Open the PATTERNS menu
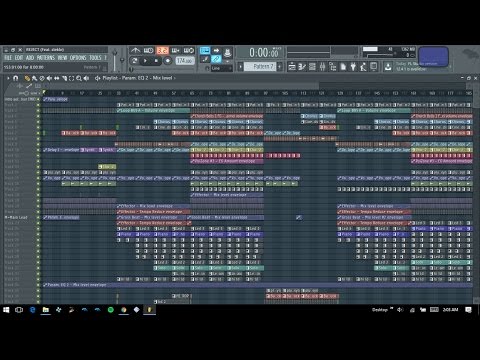 [46, 58]
